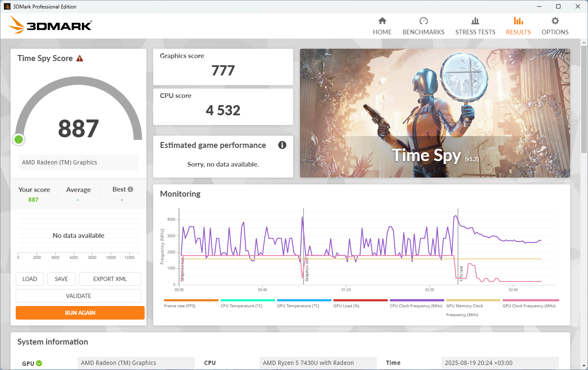Click the Average column label

[78, 189]
